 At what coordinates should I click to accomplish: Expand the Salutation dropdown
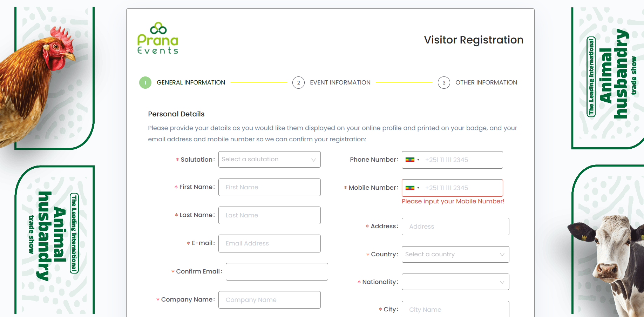(x=269, y=160)
